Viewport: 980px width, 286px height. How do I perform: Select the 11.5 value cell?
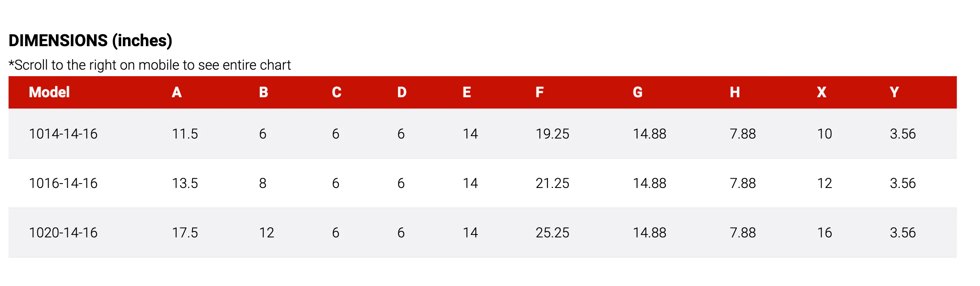click(x=185, y=134)
